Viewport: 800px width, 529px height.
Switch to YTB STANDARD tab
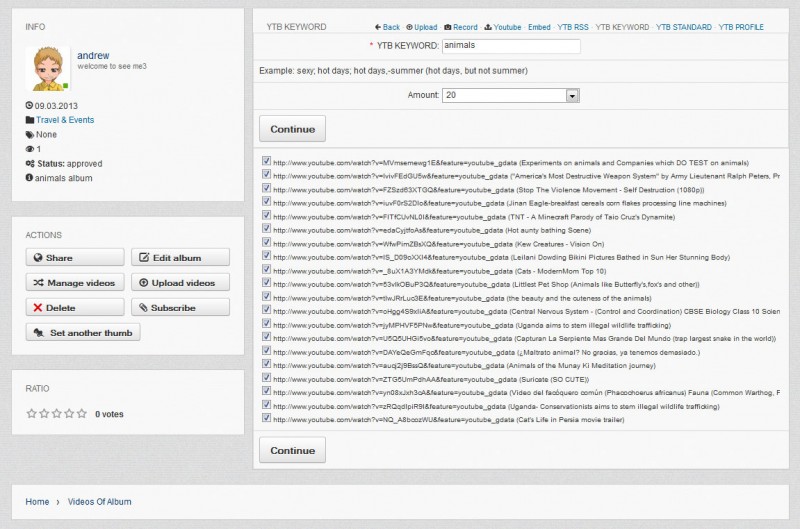tap(684, 27)
